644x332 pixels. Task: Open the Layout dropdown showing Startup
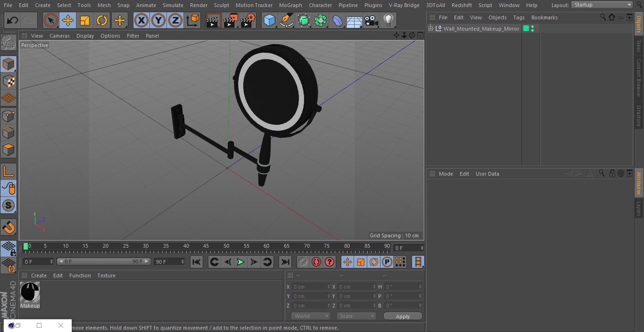[602, 5]
